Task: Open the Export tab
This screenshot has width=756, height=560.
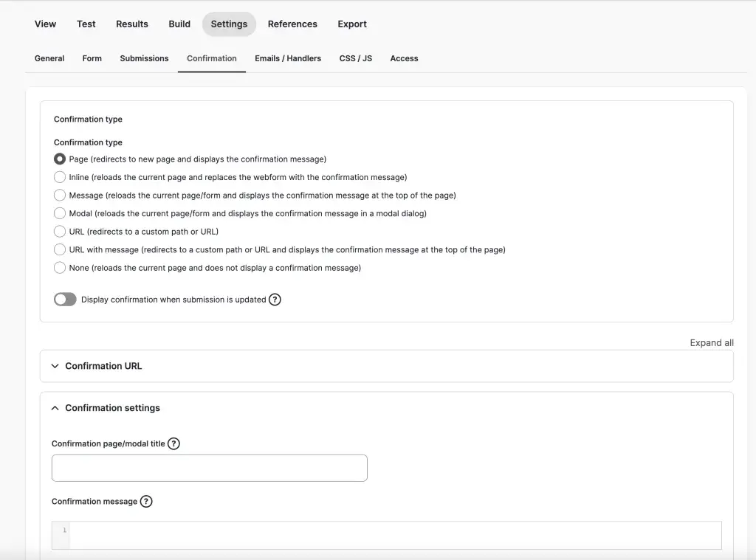Action: [352, 24]
